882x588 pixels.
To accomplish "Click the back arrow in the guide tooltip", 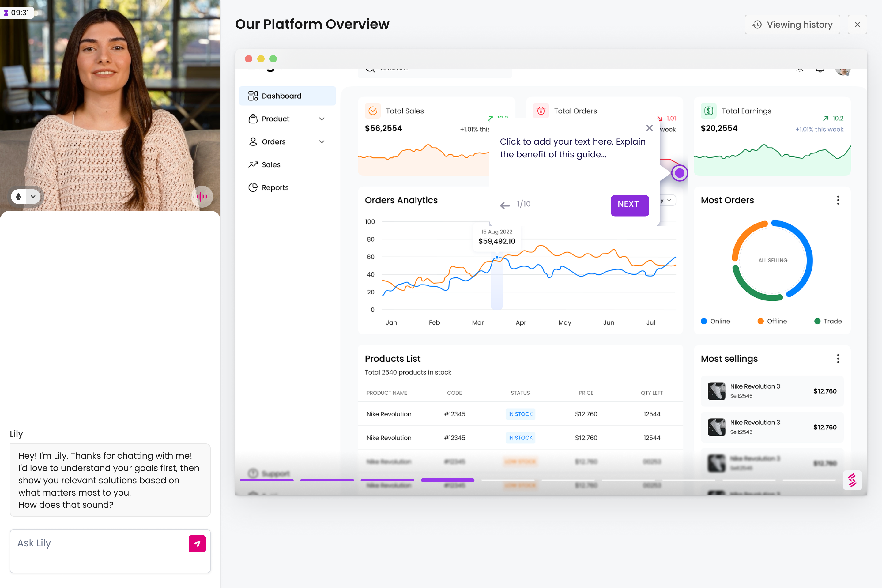I will click(x=505, y=205).
